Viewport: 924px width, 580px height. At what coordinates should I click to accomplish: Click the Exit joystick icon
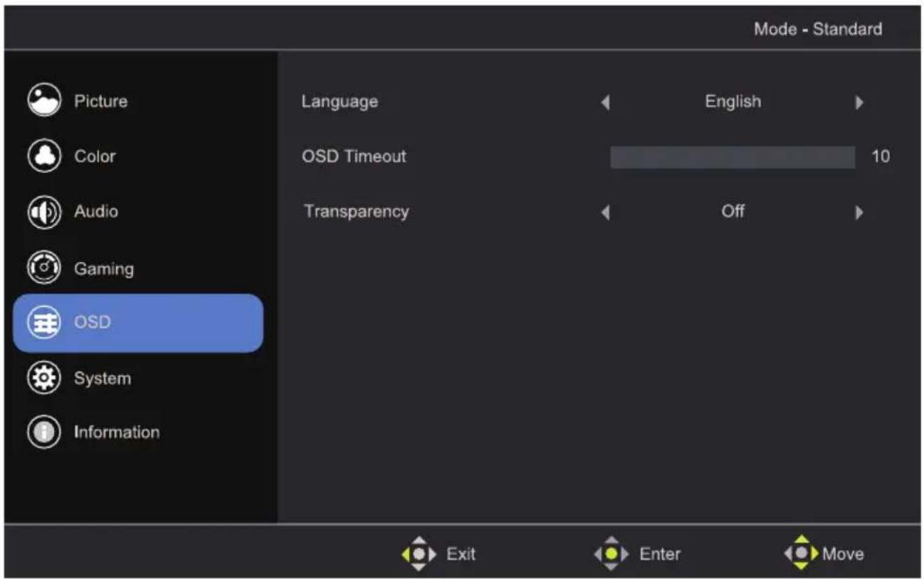tap(419, 554)
